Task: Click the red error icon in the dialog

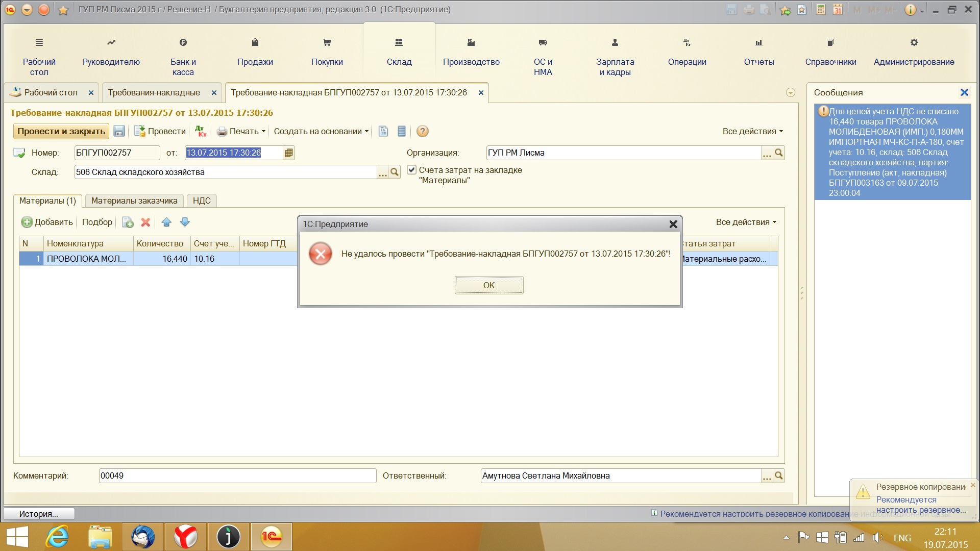Action: (x=321, y=254)
